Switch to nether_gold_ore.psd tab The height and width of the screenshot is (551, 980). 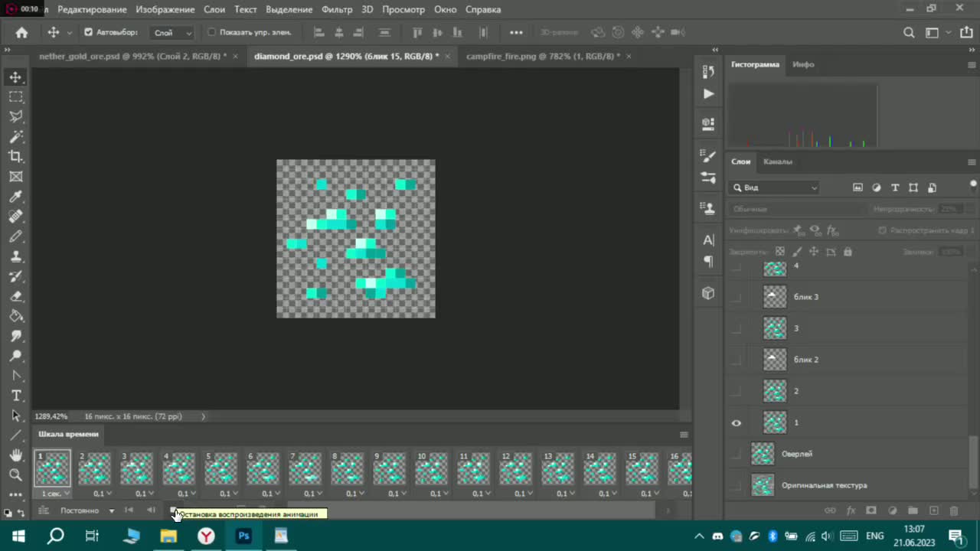click(x=132, y=57)
